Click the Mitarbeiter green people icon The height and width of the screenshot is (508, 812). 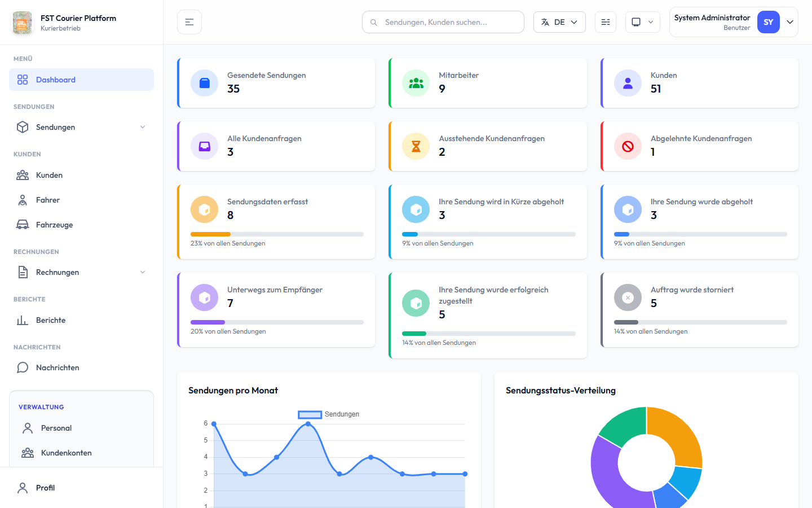click(416, 83)
